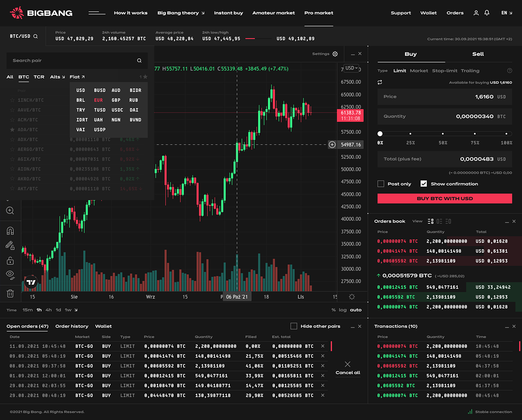Collapse the chart panel with minimize dash
Viewport: 522px width, 420px height.
point(353,54)
